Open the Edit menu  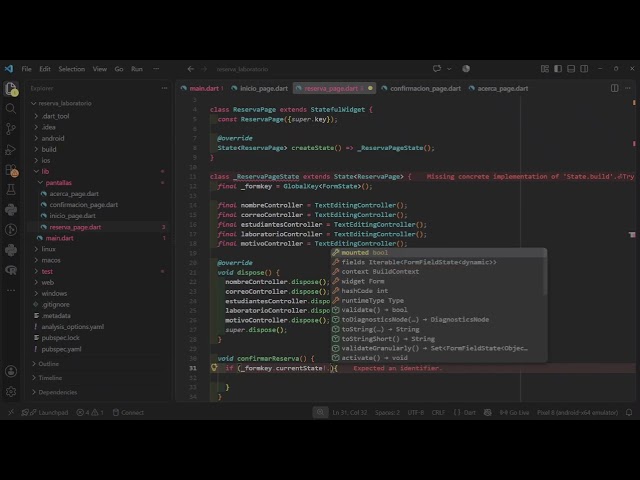click(x=45, y=69)
